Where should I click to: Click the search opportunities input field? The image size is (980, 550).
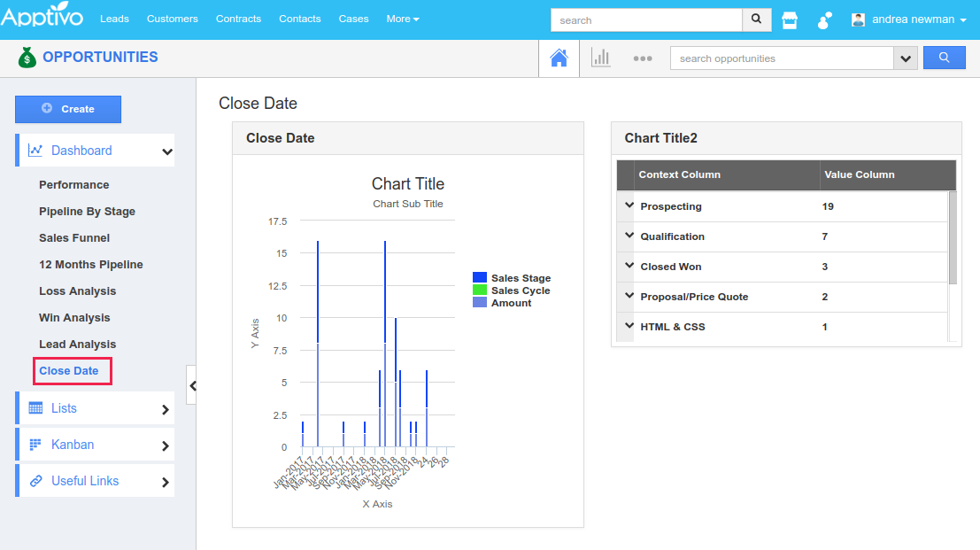pos(781,58)
